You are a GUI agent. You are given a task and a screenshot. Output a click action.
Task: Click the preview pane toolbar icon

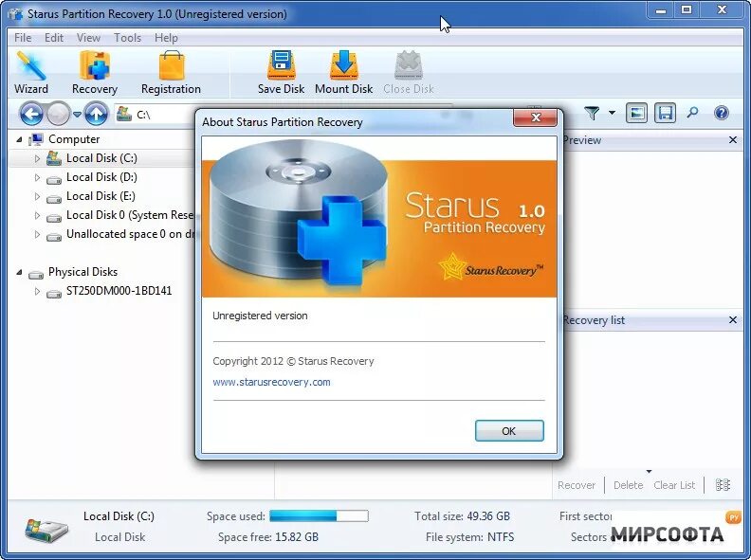636,113
